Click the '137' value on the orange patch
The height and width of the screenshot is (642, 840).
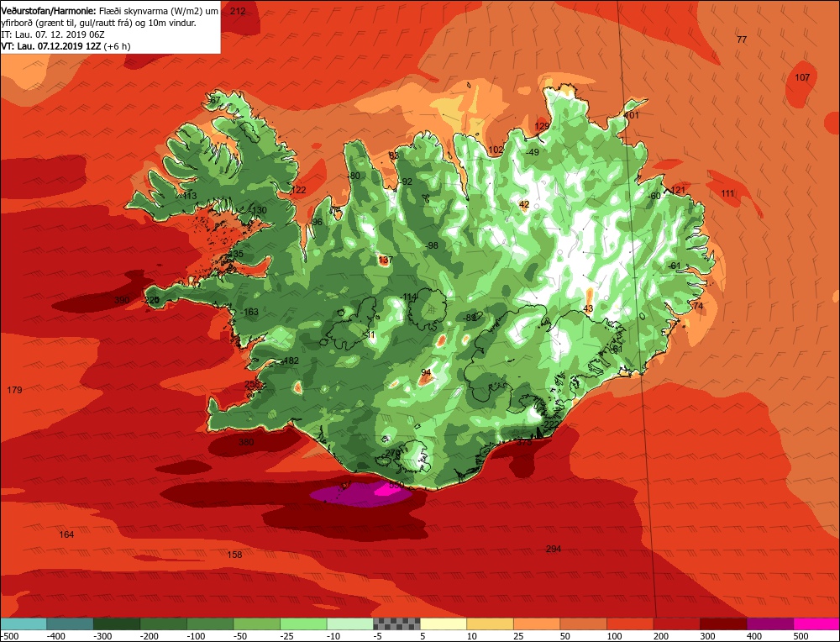point(386,260)
